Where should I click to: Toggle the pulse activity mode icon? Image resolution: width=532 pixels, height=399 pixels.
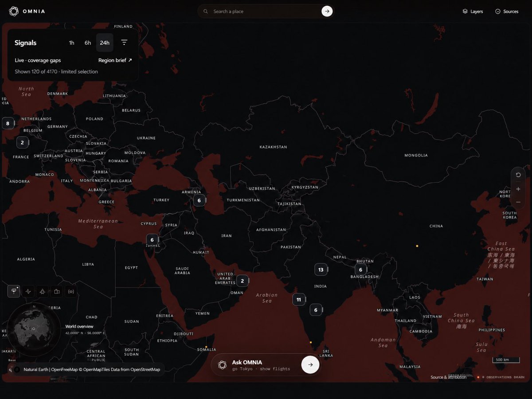(28, 292)
